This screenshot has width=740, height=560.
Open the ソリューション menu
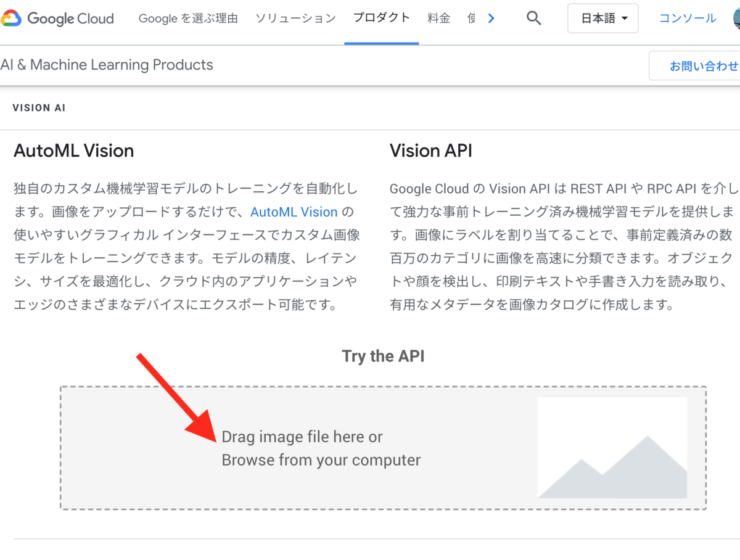coord(295,19)
